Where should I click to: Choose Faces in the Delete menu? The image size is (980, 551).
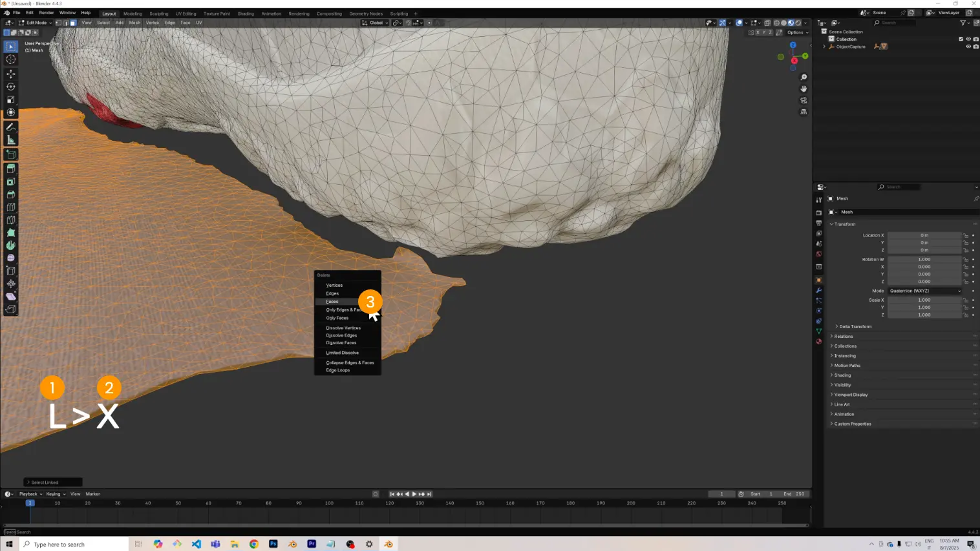point(332,302)
